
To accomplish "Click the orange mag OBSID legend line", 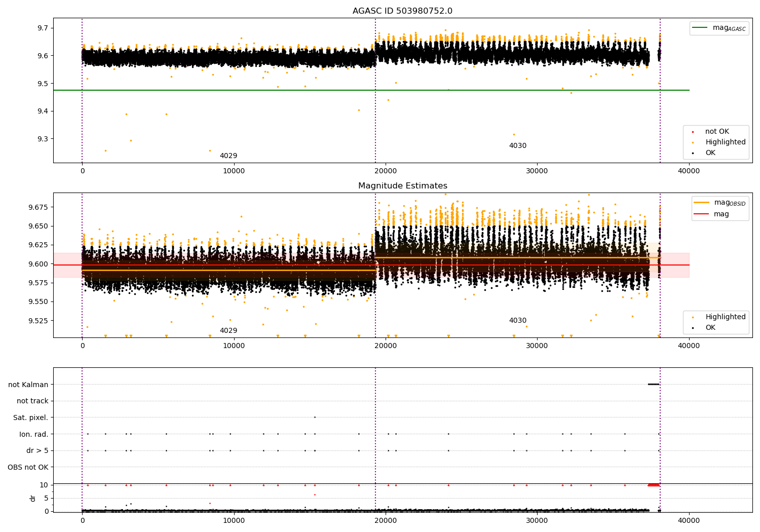I will click(x=702, y=203).
